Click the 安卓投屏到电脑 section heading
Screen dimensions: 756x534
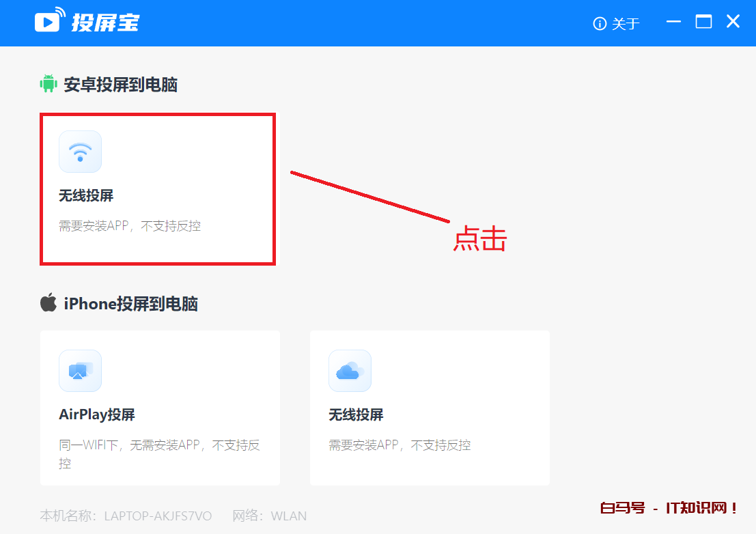click(120, 85)
